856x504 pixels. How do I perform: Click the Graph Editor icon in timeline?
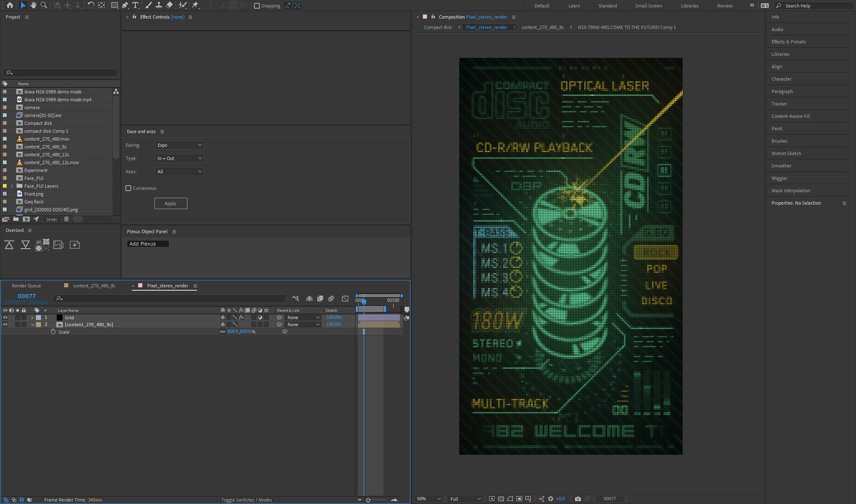[345, 299]
